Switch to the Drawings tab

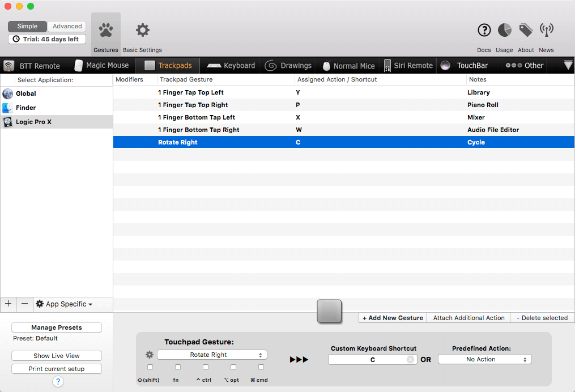[288, 66]
